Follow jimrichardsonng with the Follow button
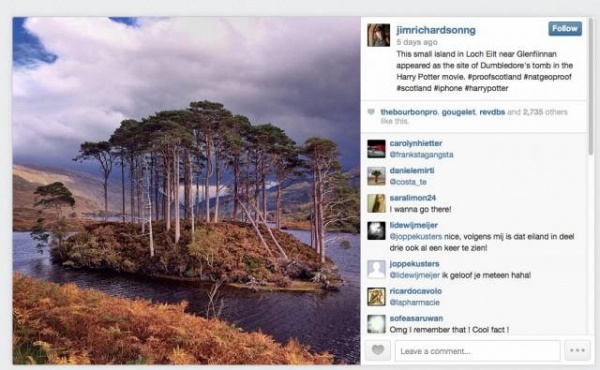600x370 pixels. 565,29
